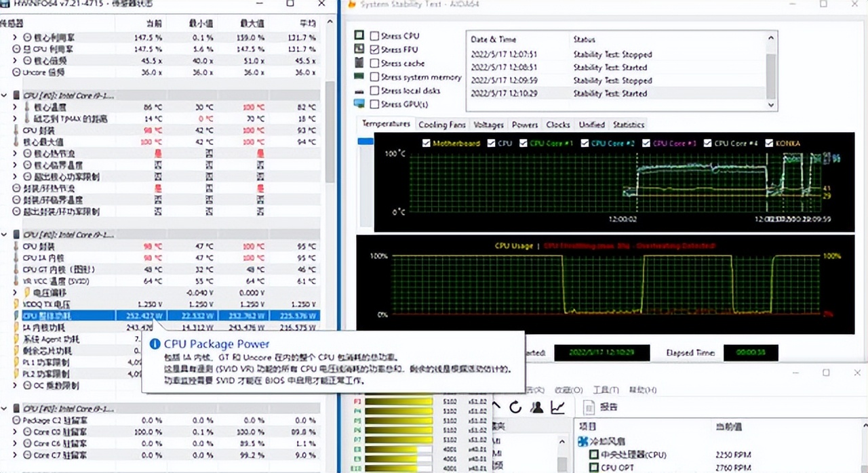Click the blue fan icon beside 冷却风扇
This screenshot has height=473, width=868.
click(583, 441)
